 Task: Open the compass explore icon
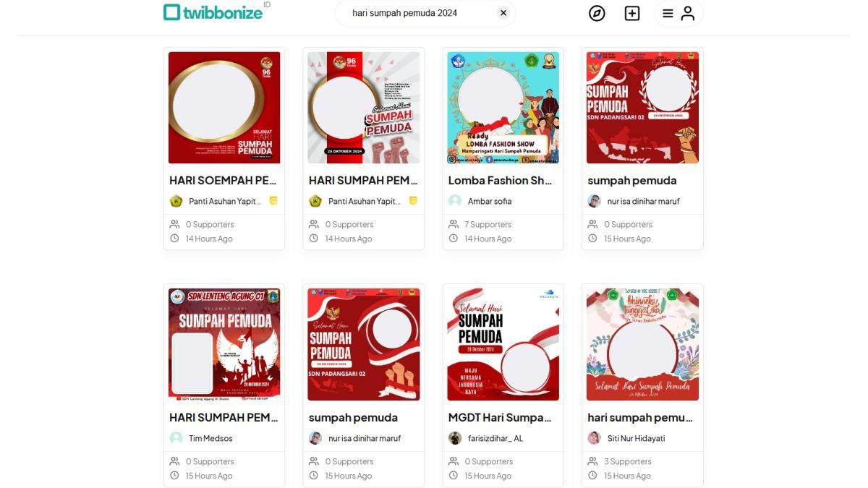pyautogui.click(x=597, y=13)
